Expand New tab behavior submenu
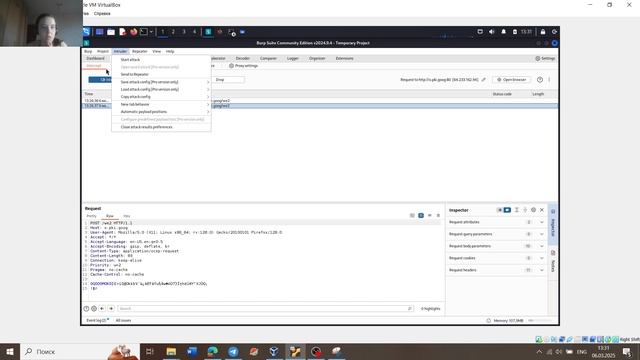 pyautogui.click(x=161, y=104)
